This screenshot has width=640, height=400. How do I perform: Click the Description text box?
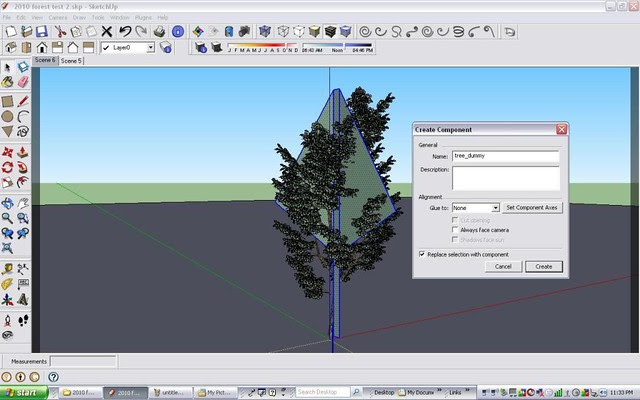pyautogui.click(x=505, y=178)
